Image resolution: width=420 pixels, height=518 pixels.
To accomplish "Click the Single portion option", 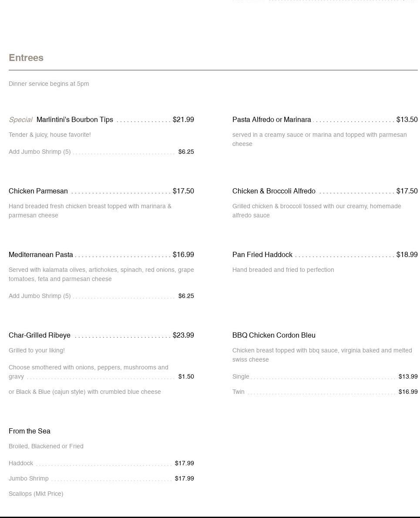I will click(241, 377).
